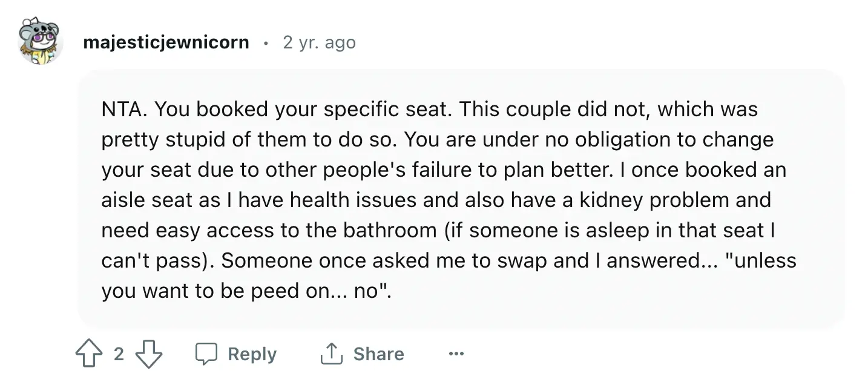868x379 pixels.
Task: Open the three-dot more options menu
Action: point(456,354)
